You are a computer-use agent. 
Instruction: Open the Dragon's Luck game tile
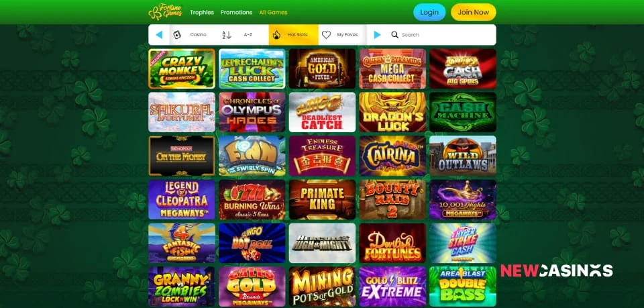(x=392, y=112)
